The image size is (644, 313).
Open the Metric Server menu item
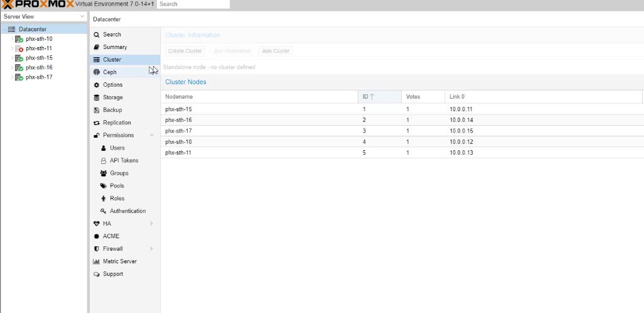(x=125, y=261)
